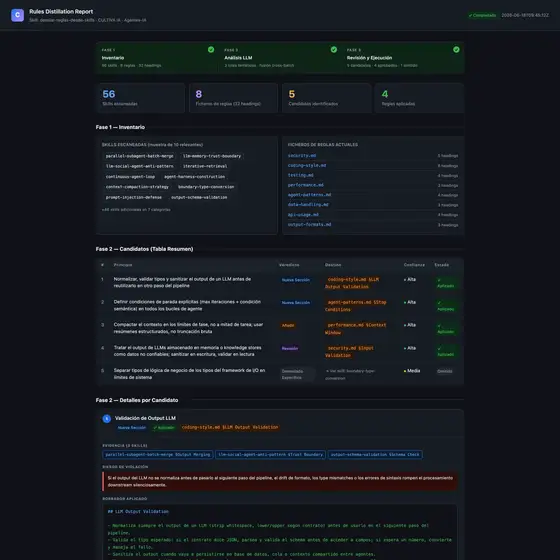Viewport: 560px width, 560px height.
Task: Click the 56 skills scanned stat card
Action: [x=140, y=98]
